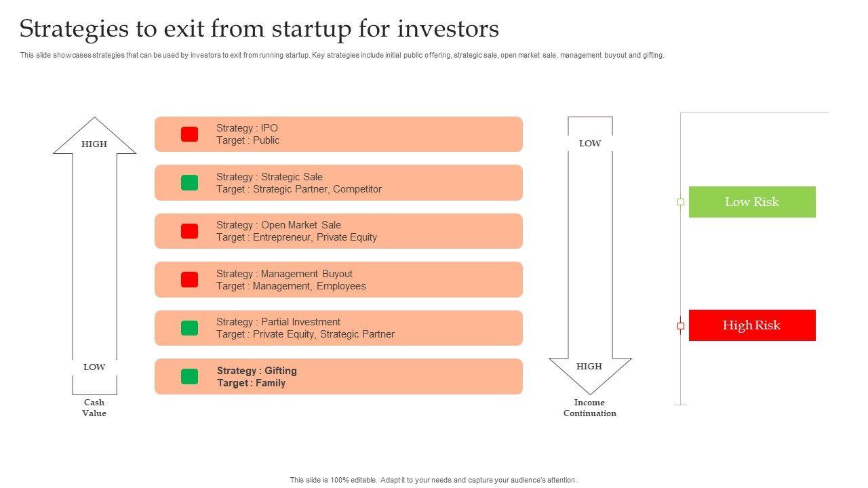The width and height of the screenshot is (868, 488).
Task: Click the slide description paragraph
Action: (342, 56)
